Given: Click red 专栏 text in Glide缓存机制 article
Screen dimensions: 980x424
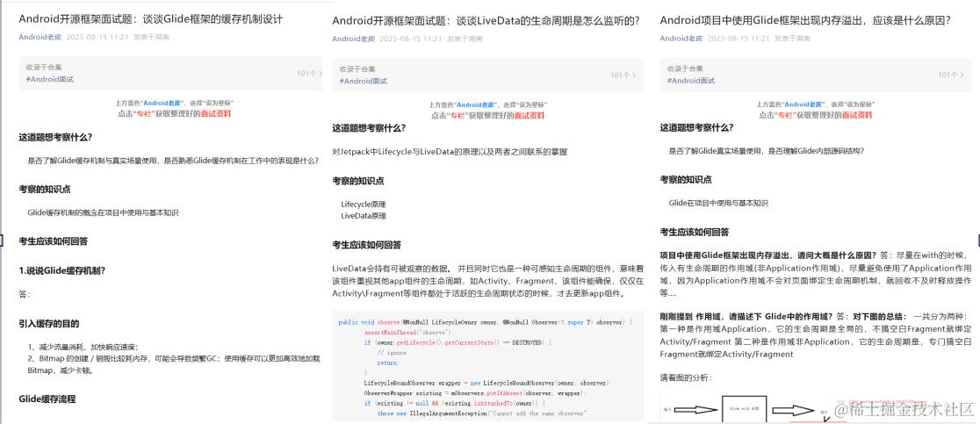Looking at the screenshot, I should (x=144, y=113).
